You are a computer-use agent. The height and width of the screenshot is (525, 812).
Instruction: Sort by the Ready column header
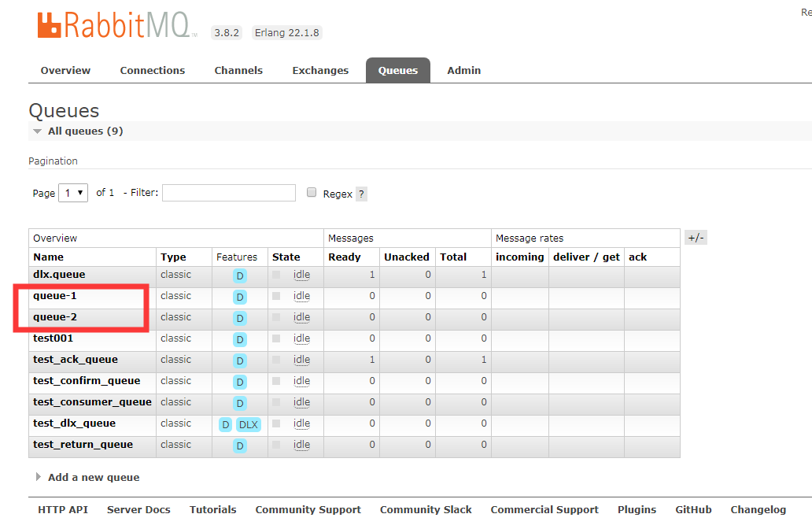345,257
